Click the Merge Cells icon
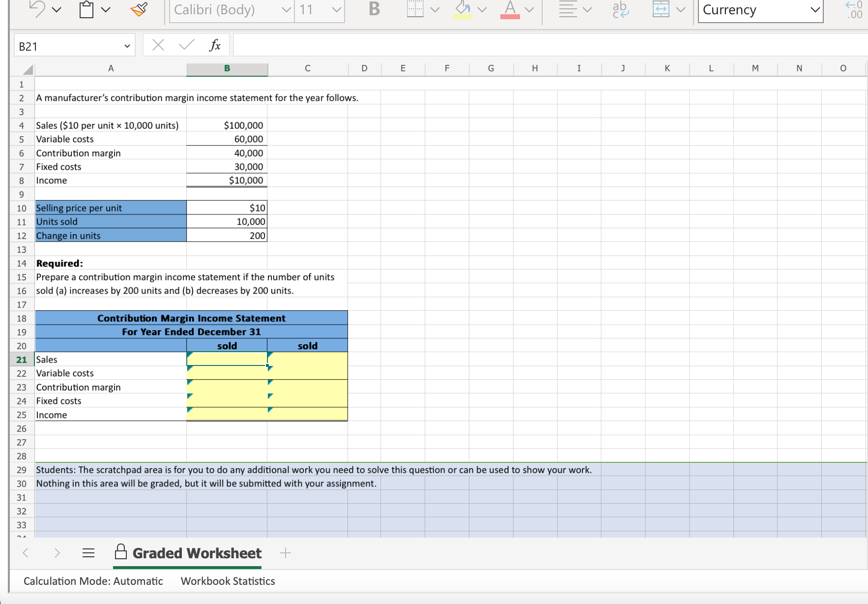 pyautogui.click(x=661, y=10)
